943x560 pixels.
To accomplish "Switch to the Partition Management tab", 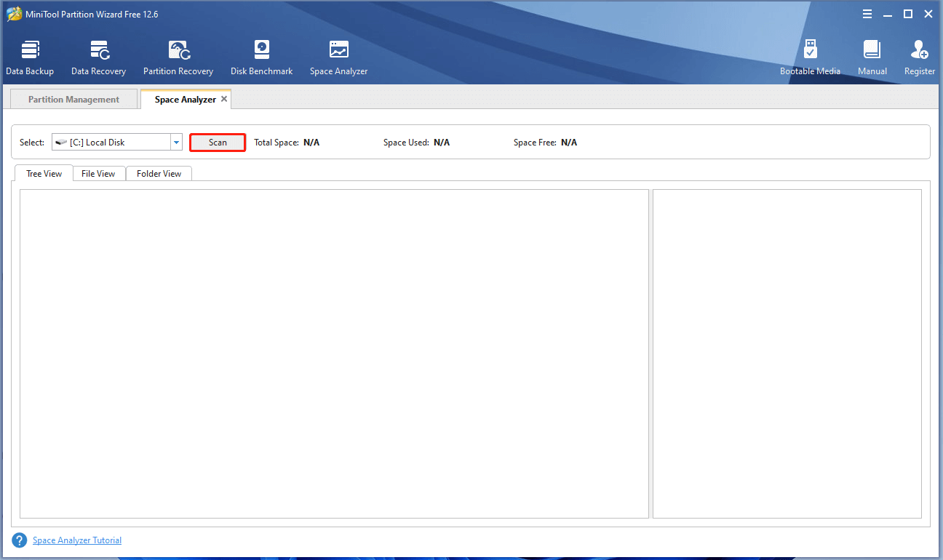I will click(x=73, y=100).
